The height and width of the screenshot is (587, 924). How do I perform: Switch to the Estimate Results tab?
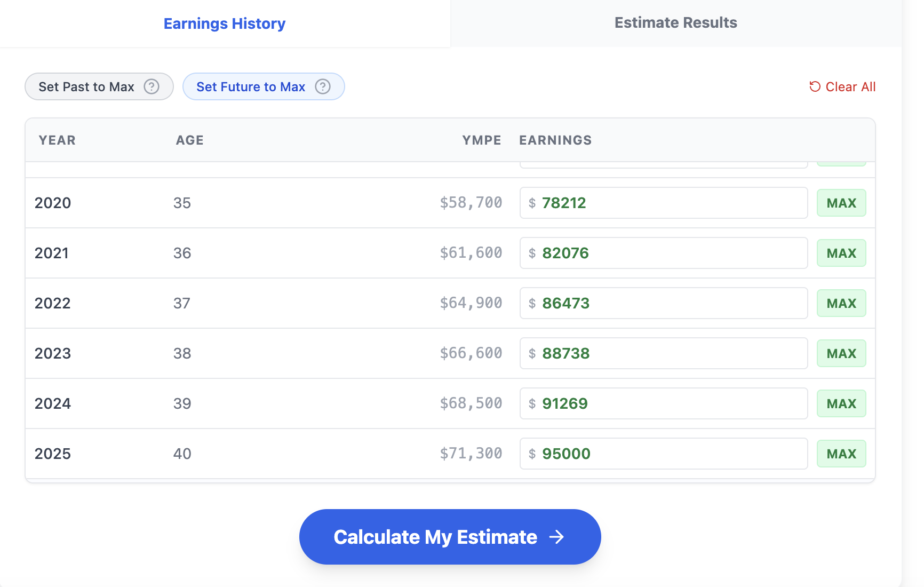coord(675,22)
